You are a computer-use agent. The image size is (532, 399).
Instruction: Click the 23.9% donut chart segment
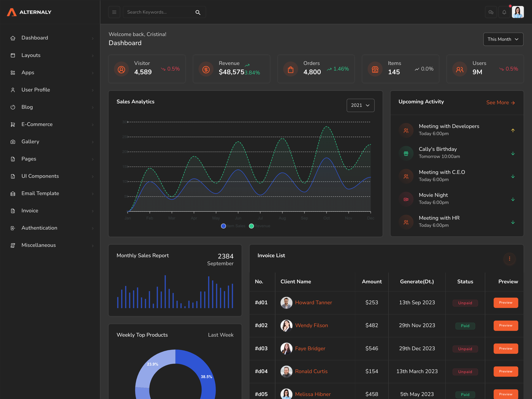153,364
